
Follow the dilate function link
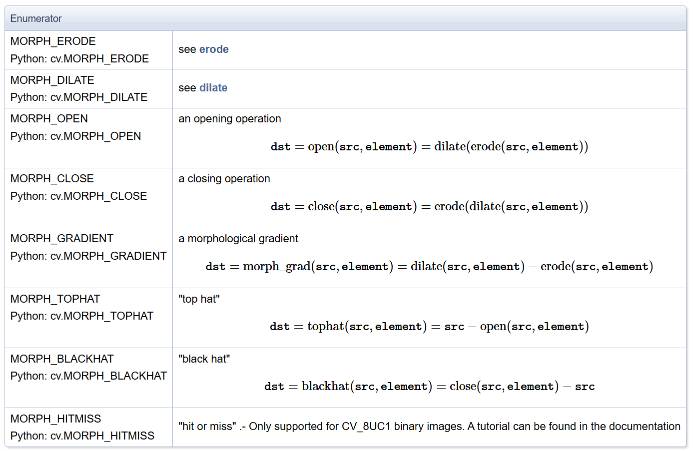(213, 88)
